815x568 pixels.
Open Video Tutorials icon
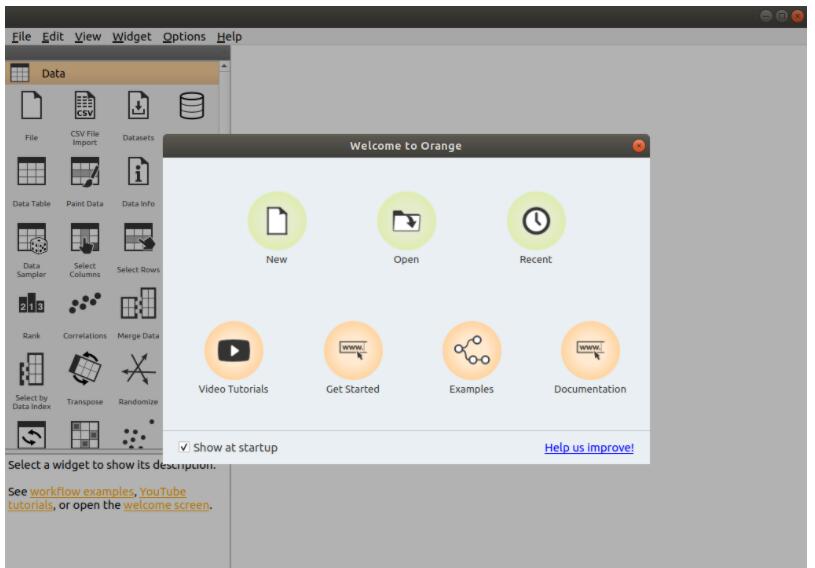[233, 351]
